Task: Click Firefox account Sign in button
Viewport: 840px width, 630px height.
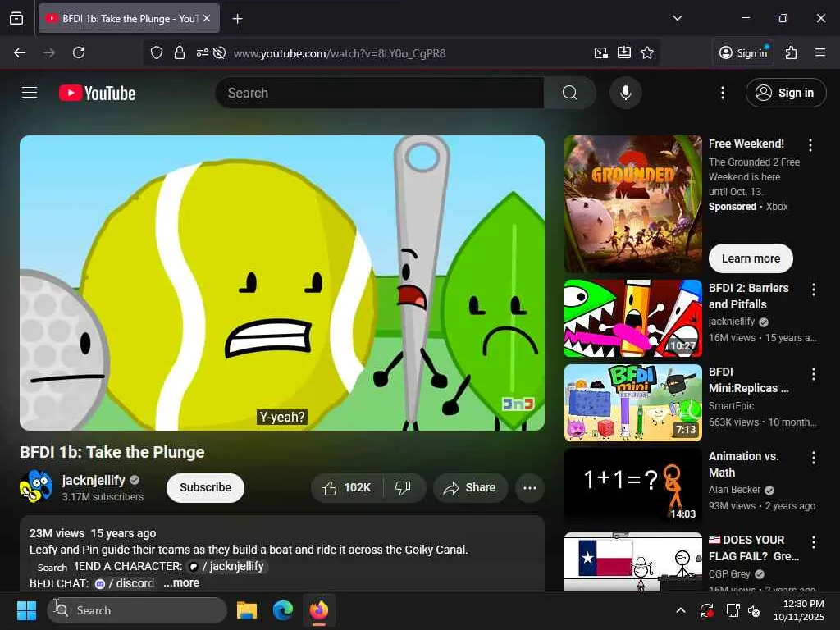Action: 743,52
